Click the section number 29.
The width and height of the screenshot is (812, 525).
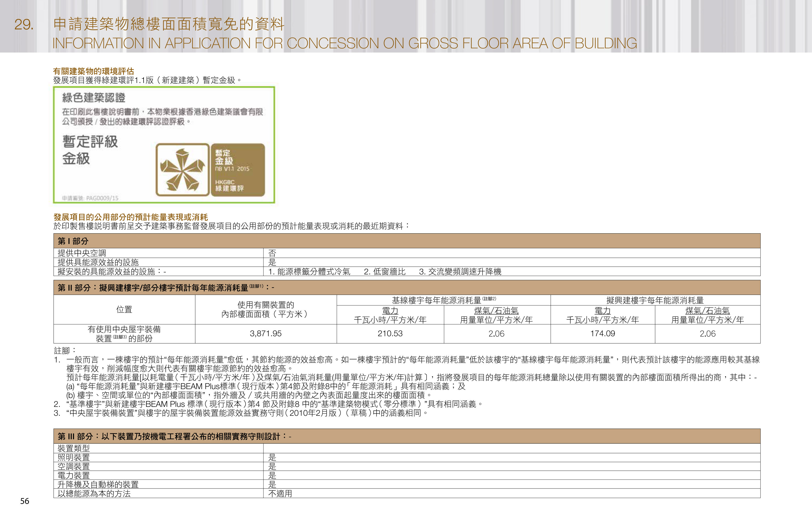[24, 25]
